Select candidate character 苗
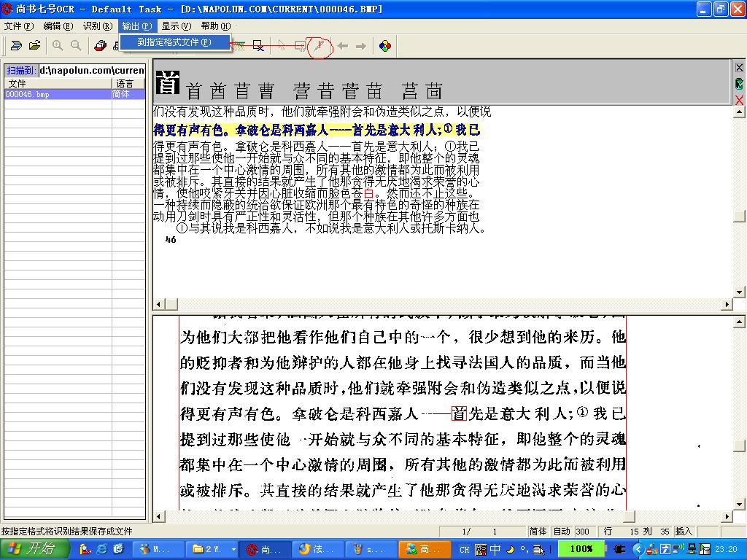747x560 pixels. click(374, 90)
